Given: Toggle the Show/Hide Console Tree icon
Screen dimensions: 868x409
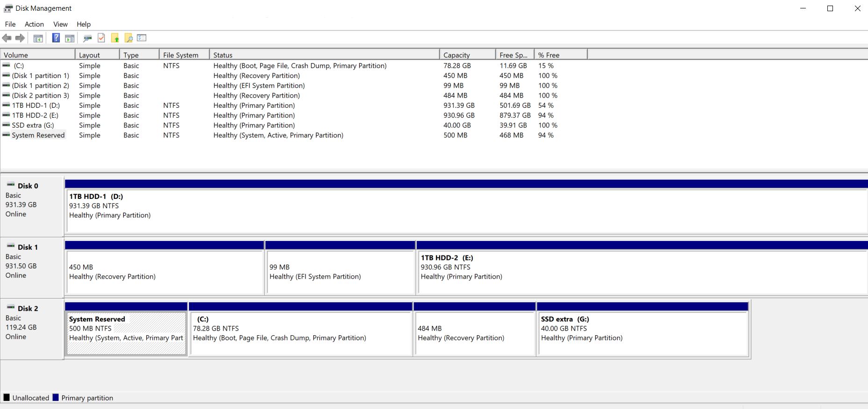Looking at the screenshot, I should click(x=38, y=38).
